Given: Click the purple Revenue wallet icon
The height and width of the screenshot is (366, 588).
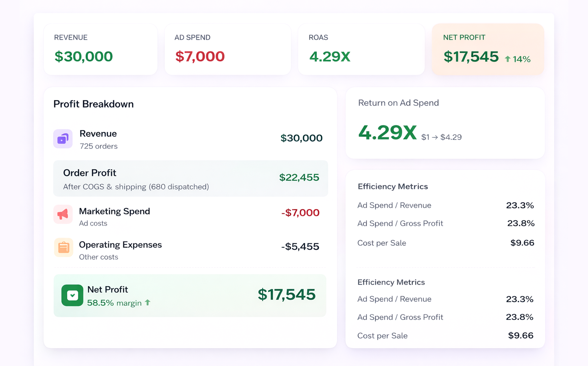Looking at the screenshot, I should click(63, 139).
